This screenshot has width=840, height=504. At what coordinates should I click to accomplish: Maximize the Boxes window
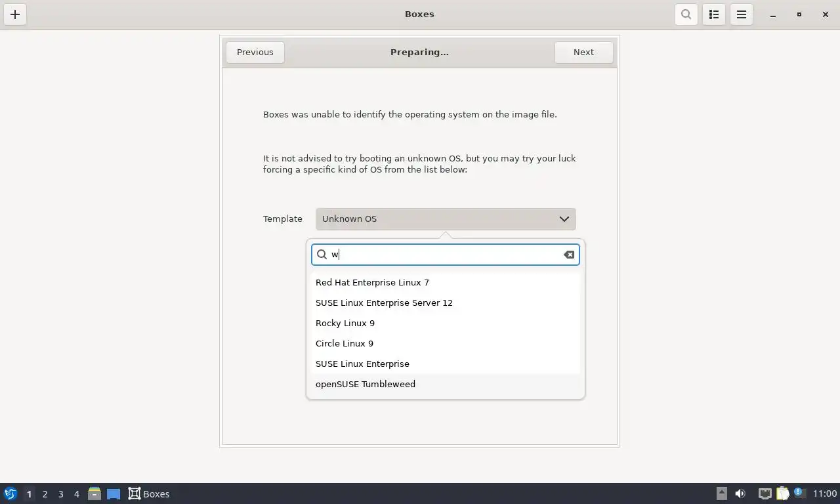799,14
